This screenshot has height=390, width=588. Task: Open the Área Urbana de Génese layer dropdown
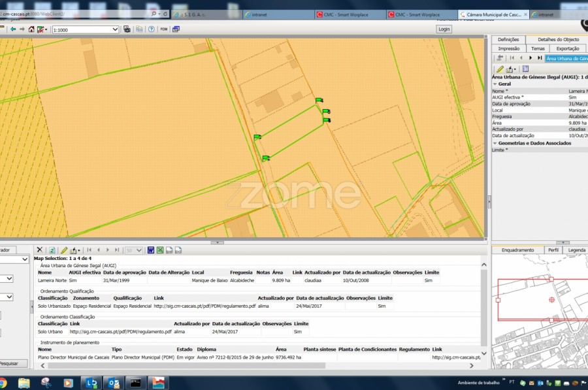(566, 58)
